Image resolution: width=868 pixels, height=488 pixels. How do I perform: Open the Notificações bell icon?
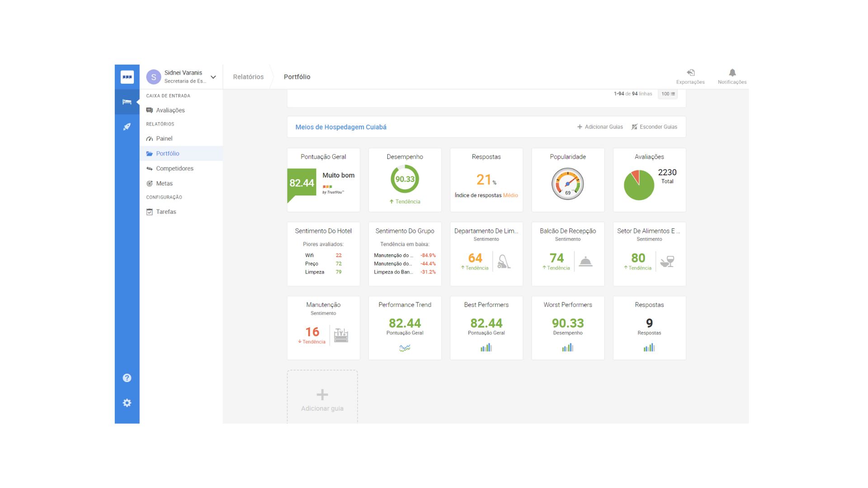tap(732, 72)
